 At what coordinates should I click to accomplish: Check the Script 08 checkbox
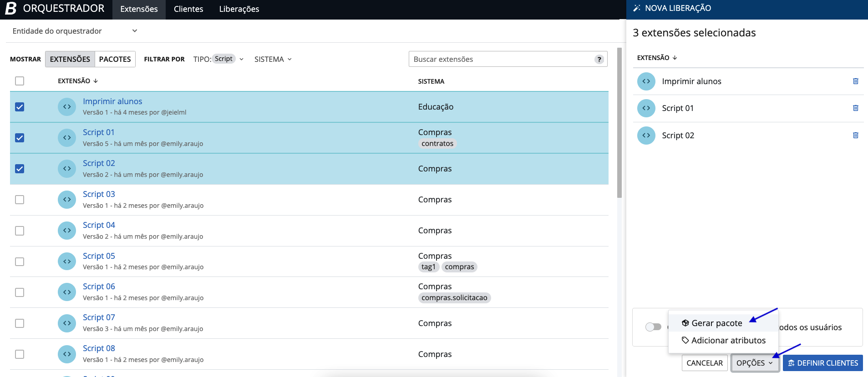(20, 354)
